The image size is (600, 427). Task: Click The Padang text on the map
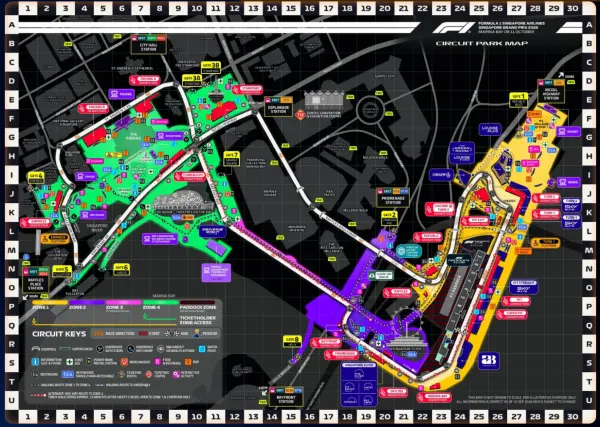tap(135, 137)
